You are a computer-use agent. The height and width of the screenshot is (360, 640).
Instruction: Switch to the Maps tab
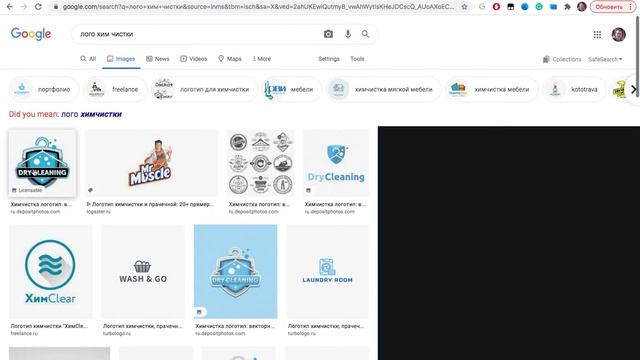(230, 59)
